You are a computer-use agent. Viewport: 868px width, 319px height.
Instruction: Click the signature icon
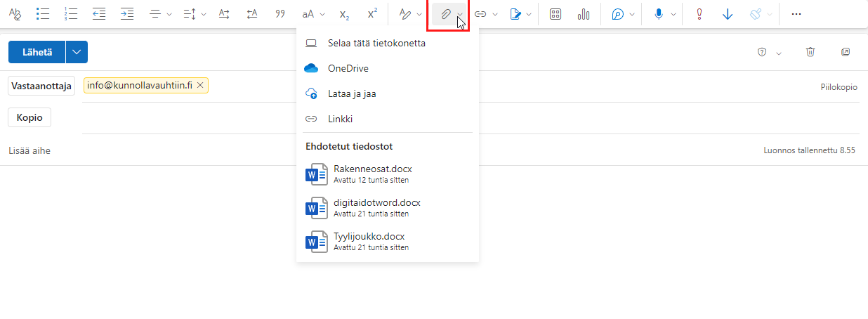tap(515, 14)
